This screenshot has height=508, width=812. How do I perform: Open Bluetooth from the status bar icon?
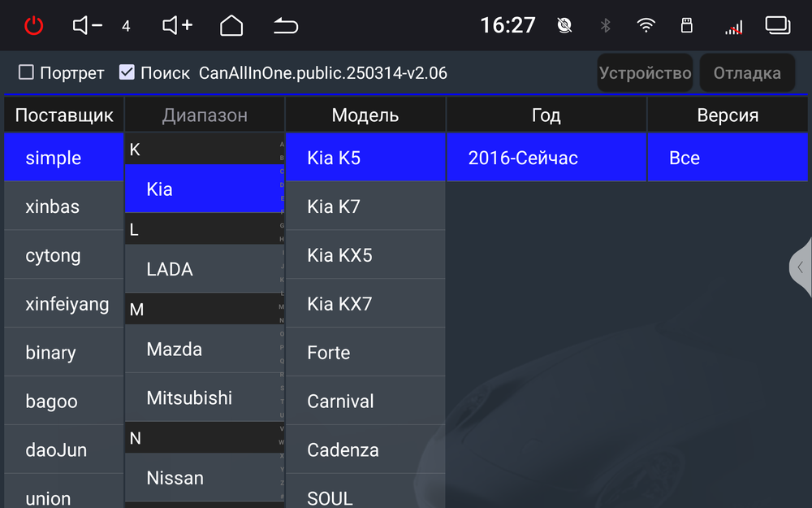[x=606, y=25]
